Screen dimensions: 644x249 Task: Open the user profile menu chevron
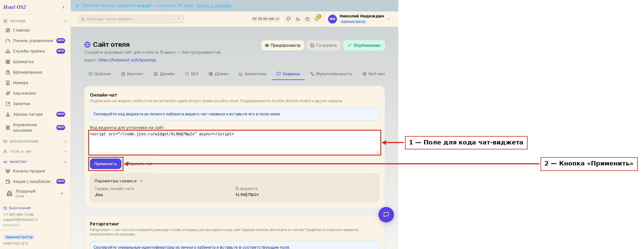click(x=389, y=19)
